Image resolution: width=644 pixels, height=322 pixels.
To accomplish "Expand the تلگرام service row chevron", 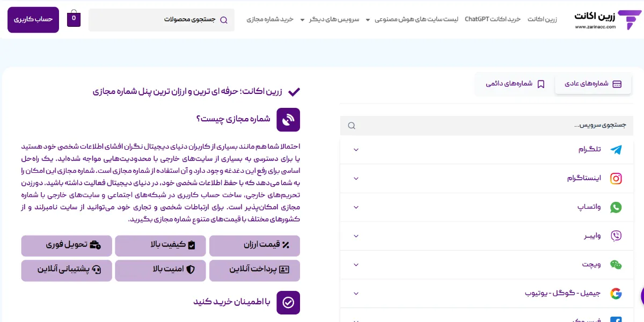I will tap(356, 150).
